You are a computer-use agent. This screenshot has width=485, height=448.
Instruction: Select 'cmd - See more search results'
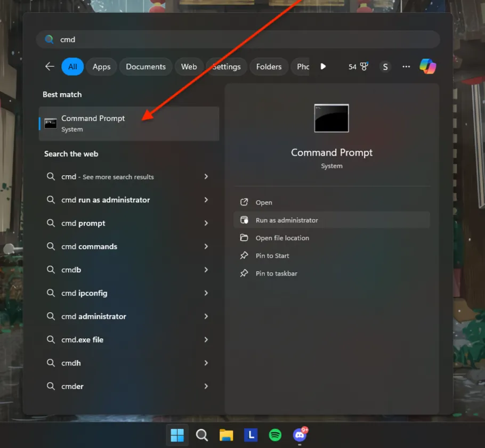coord(129,176)
